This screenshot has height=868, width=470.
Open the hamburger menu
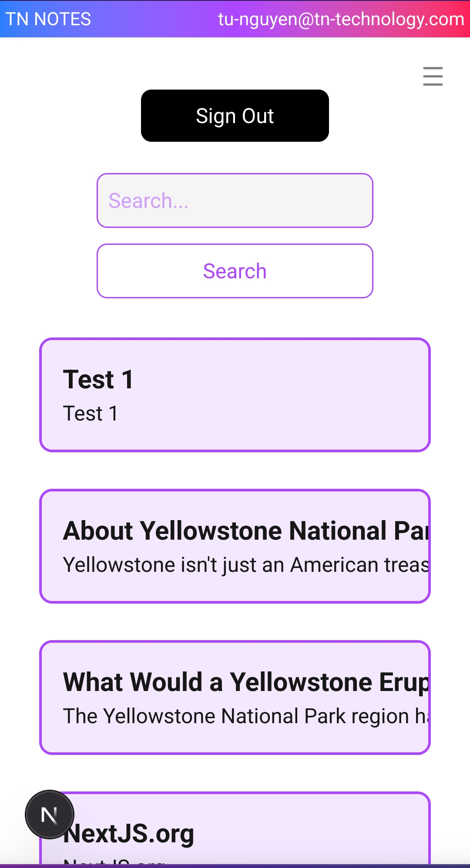point(433,76)
